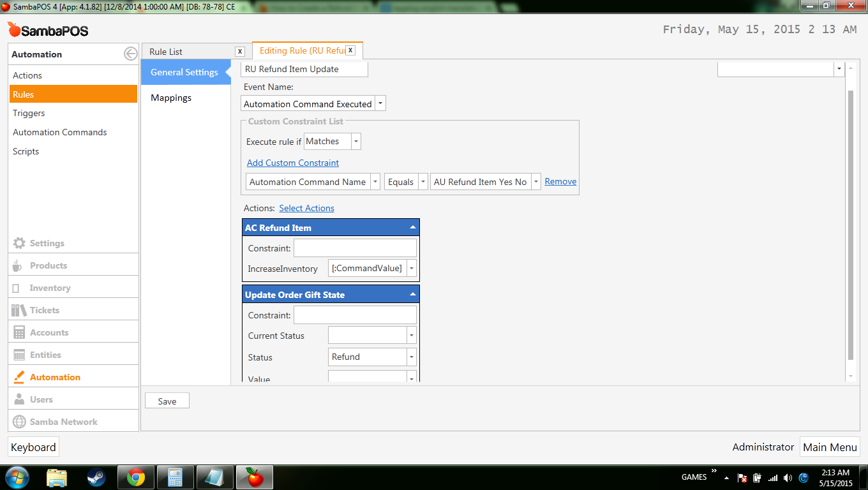This screenshot has height=490, width=868.
Task: Click the Save button
Action: coord(167,401)
